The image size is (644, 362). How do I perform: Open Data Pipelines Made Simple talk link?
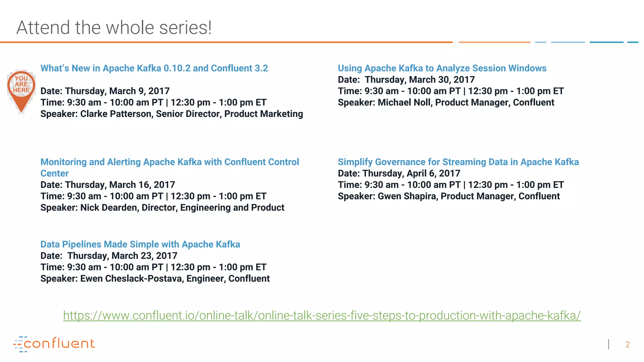point(140,244)
